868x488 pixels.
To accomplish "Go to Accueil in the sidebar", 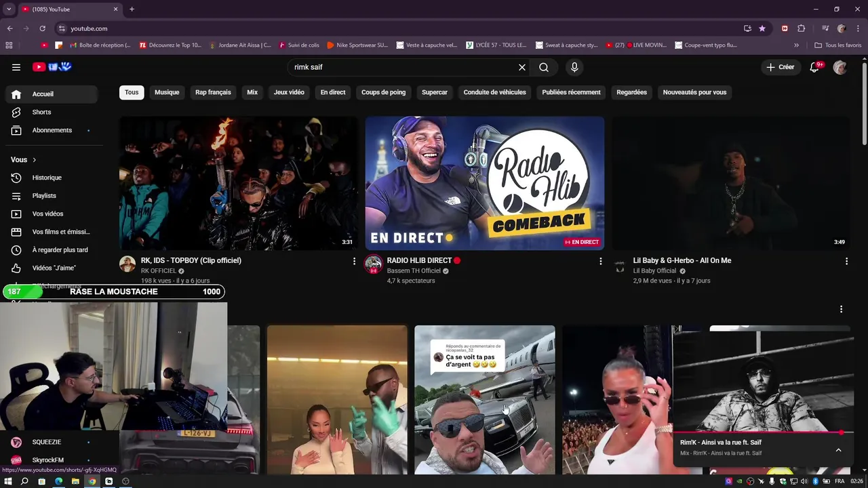I will [52, 94].
